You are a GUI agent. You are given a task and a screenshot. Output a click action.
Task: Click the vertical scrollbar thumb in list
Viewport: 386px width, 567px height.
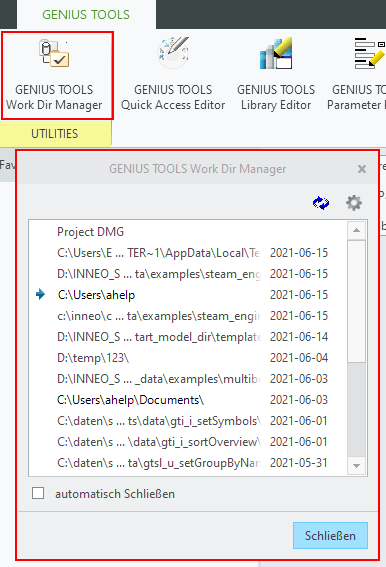click(356, 301)
